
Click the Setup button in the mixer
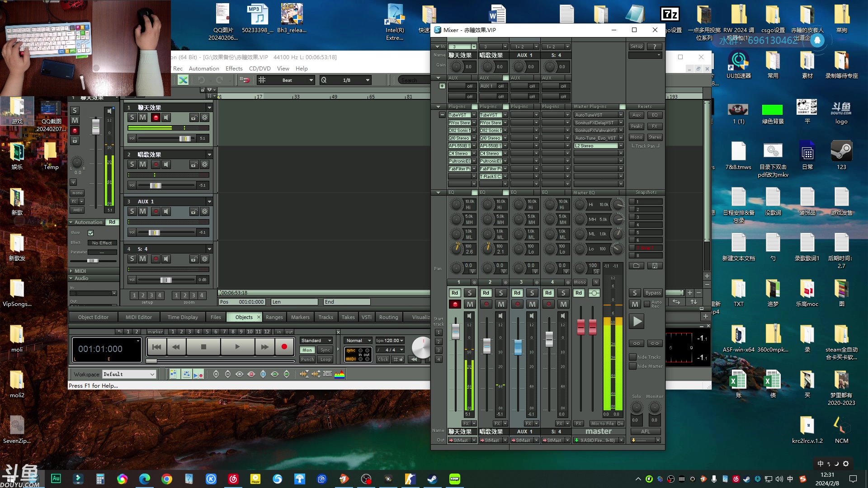pos(637,47)
